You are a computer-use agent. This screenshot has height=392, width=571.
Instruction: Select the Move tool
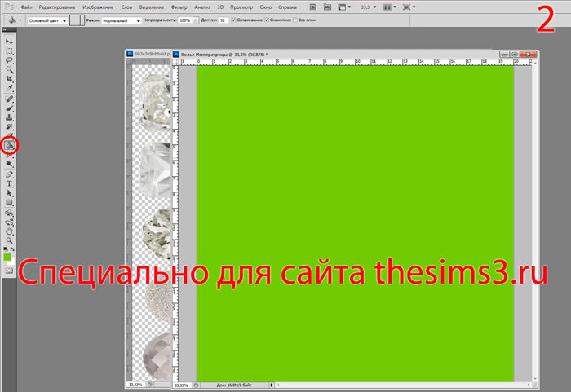pyautogui.click(x=10, y=41)
